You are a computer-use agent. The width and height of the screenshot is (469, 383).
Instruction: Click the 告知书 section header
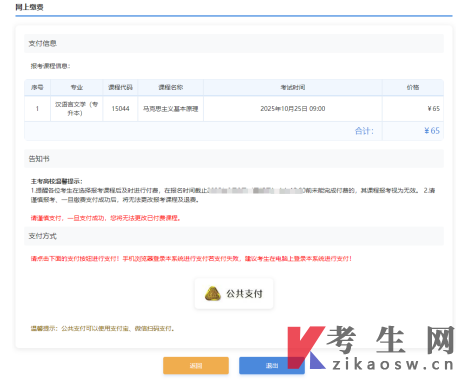(x=234, y=159)
